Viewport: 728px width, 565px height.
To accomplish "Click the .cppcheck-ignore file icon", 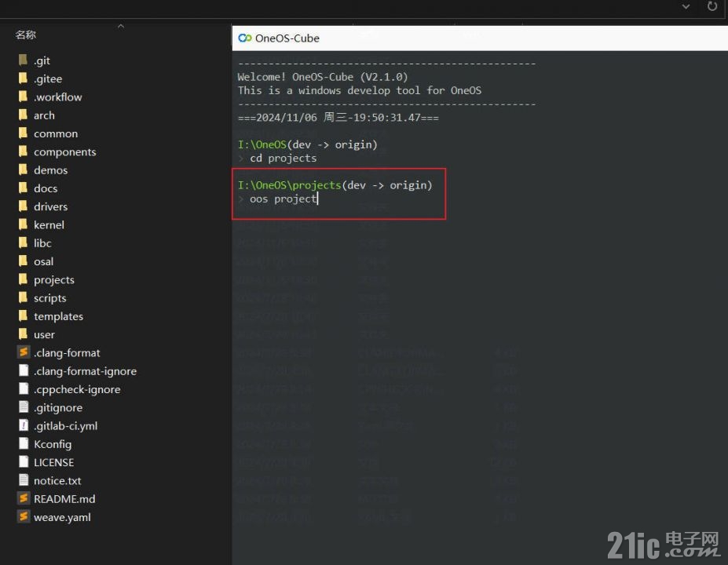I will (24, 388).
